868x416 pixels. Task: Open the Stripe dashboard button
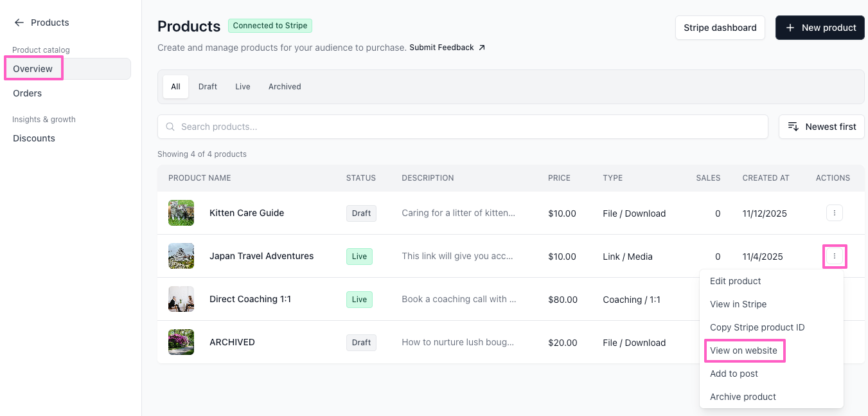[720, 28]
